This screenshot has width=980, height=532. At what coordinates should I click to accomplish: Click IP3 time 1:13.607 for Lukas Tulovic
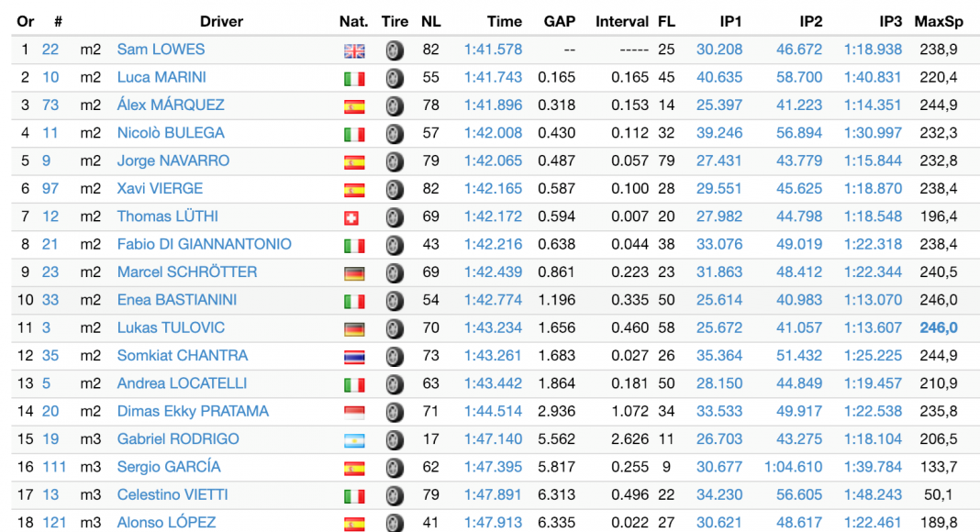point(873,327)
